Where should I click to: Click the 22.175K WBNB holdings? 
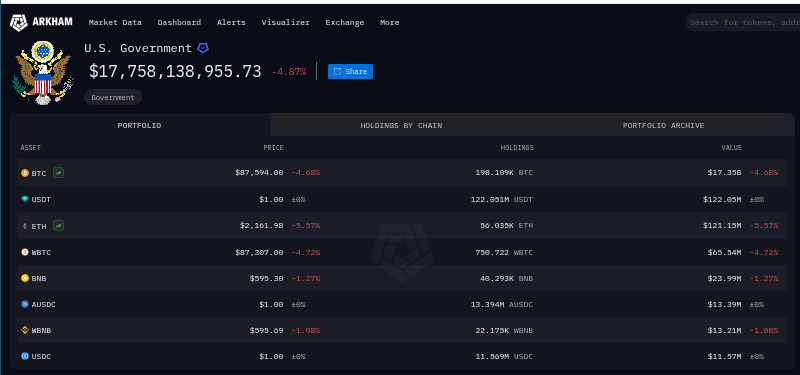(x=504, y=330)
